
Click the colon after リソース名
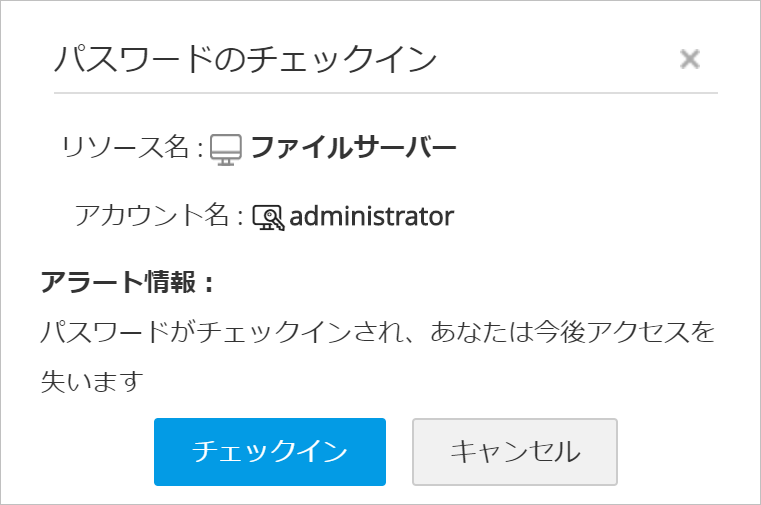coord(200,150)
